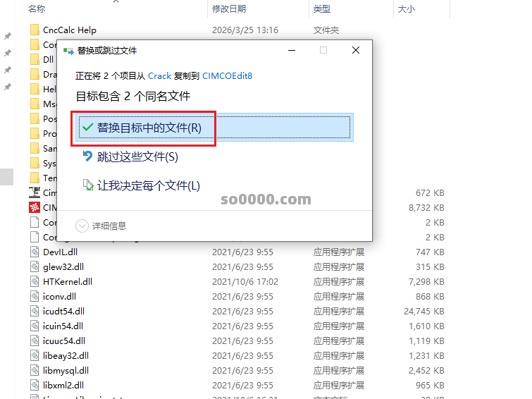
Task: Select the icuin54.dll file icon
Action: pyautogui.click(x=35, y=326)
